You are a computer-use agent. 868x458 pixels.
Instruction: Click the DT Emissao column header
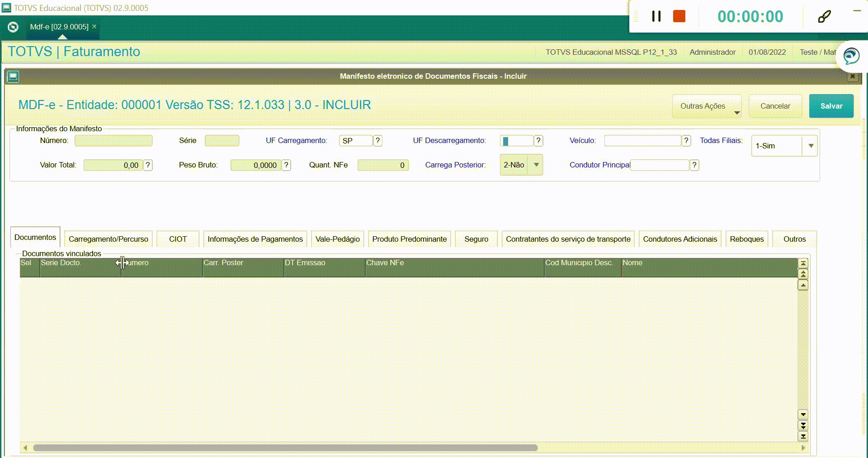pyautogui.click(x=325, y=267)
